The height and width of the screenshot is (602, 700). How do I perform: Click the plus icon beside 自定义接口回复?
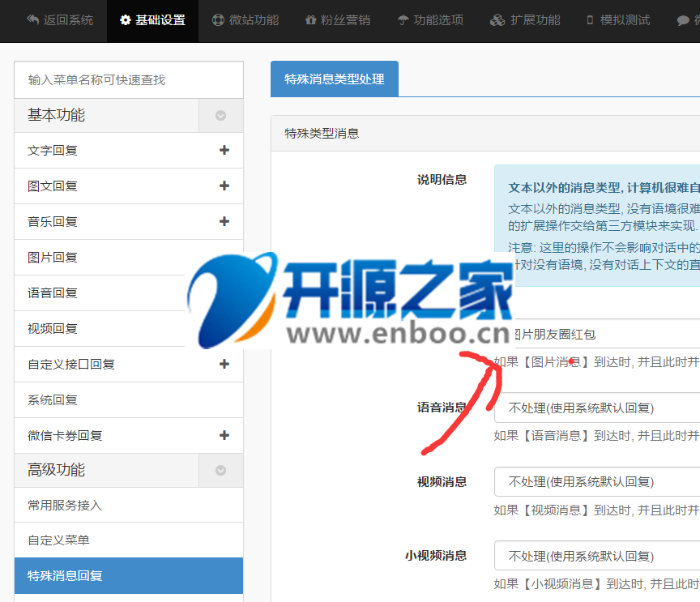(x=224, y=364)
